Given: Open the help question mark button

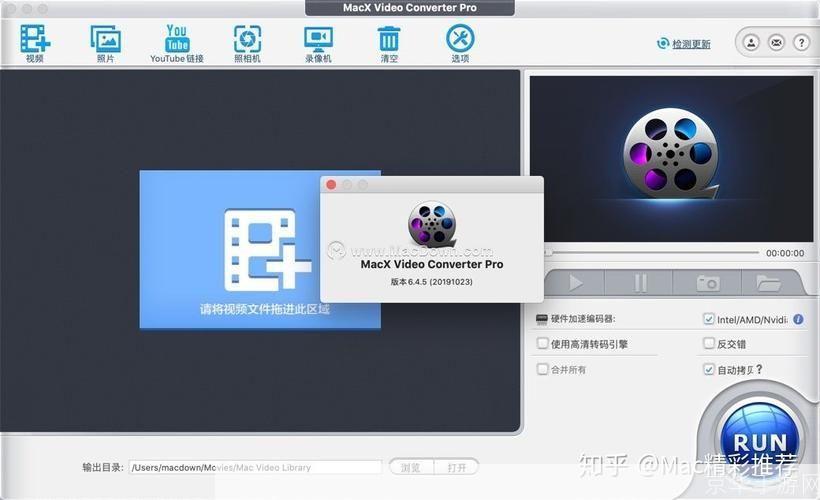Looking at the screenshot, I should [802, 42].
